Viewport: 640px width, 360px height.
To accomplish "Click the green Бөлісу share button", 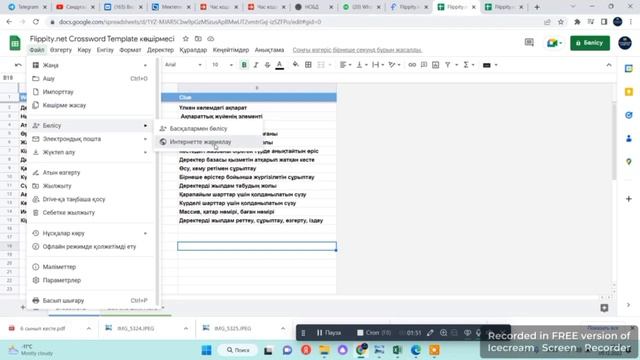I will (x=590, y=43).
